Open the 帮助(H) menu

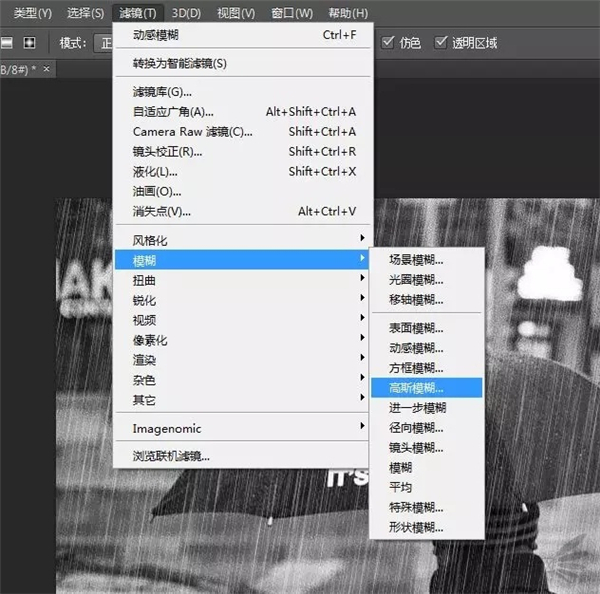(x=348, y=13)
